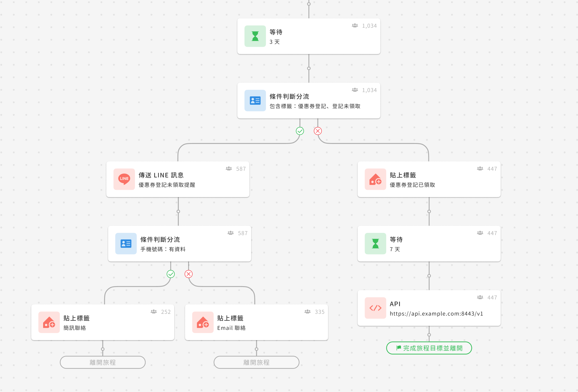
Task: Click connector dot below 3 天 wait node
Action: pos(309,68)
